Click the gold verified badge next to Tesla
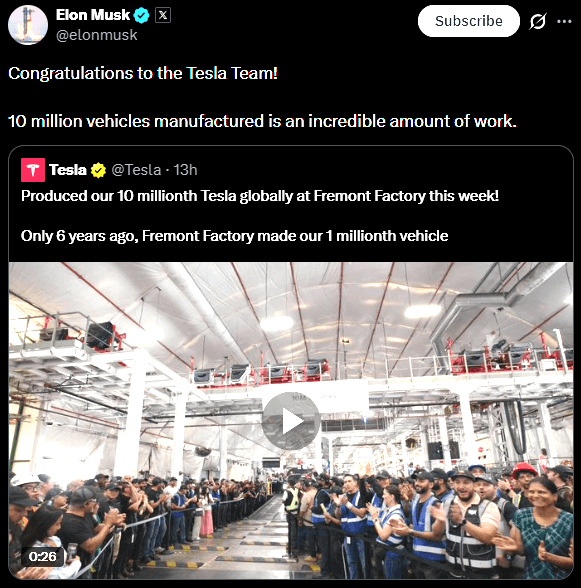 click(98, 170)
